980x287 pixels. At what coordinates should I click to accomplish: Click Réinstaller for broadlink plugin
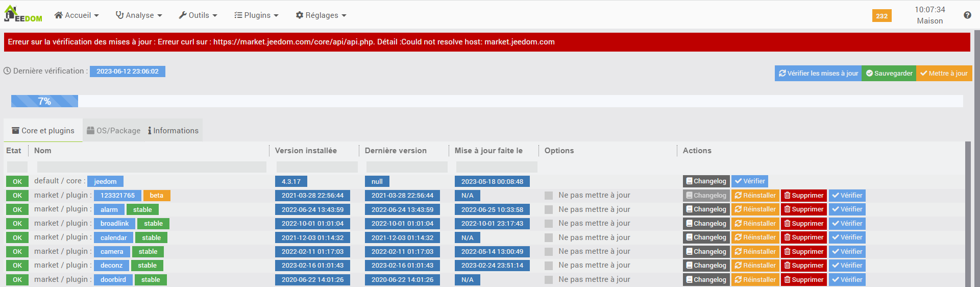(755, 224)
